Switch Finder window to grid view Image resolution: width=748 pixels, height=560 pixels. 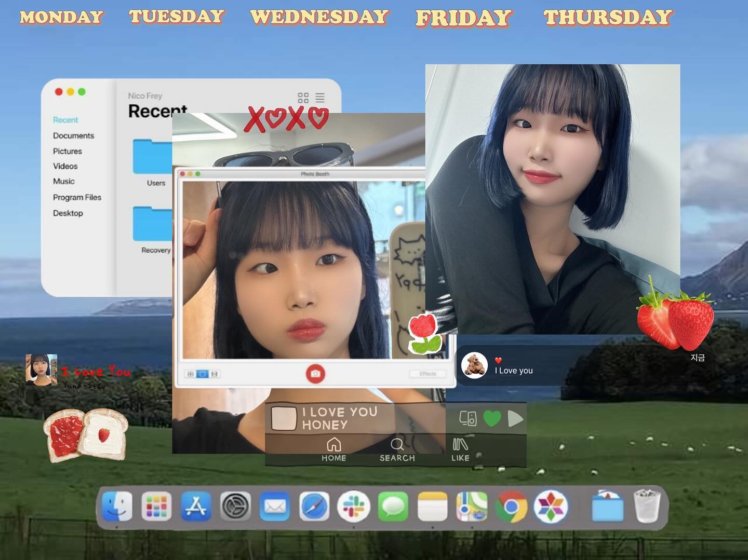click(303, 98)
